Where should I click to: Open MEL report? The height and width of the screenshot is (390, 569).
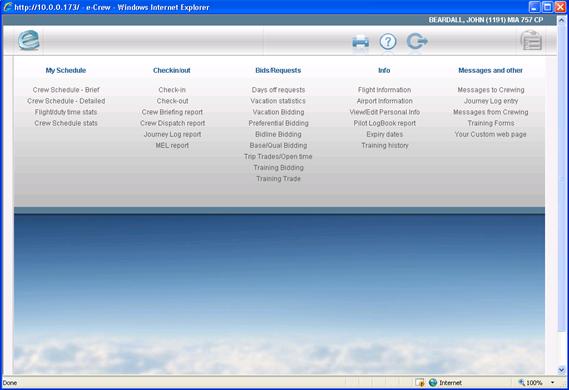click(x=172, y=145)
